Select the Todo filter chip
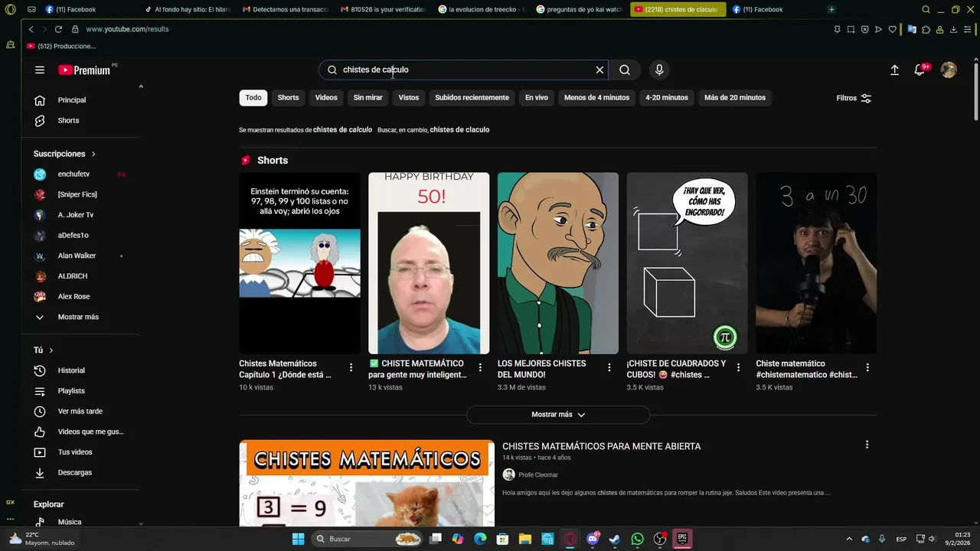This screenshot has width=980, height=551. click(253, 98)
